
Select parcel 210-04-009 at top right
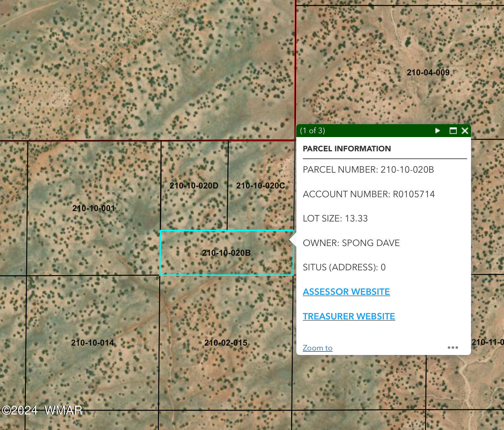point(429,73)
